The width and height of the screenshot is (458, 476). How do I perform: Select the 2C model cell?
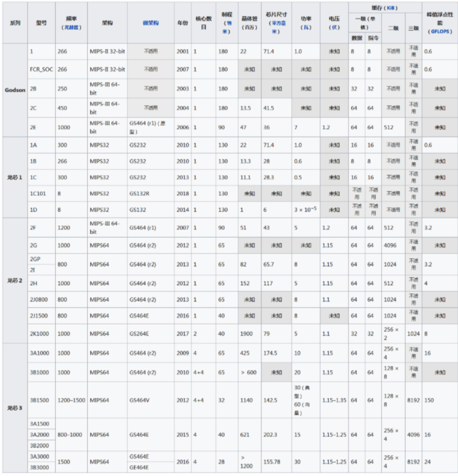tap(41, 108)
